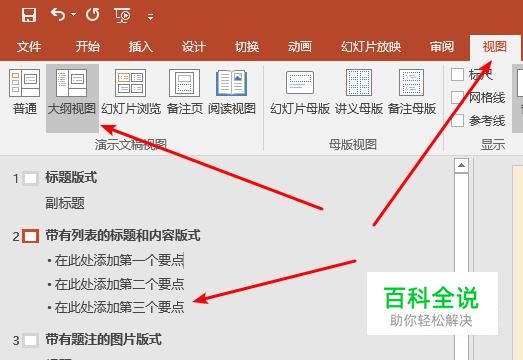Select slide 3 icon in outline
Screen dimensions: 523x360
tap(31, 341)
